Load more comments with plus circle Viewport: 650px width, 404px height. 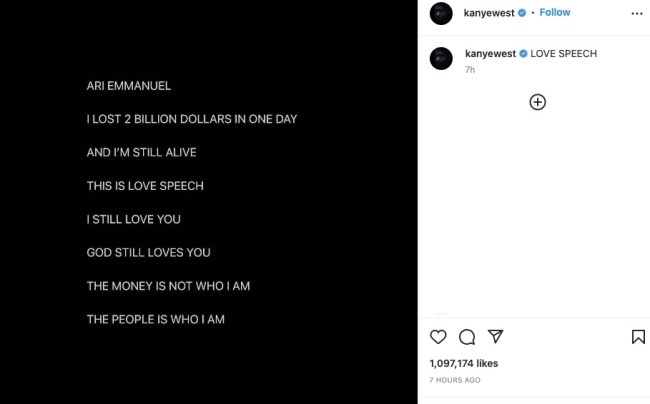point(537,102)
